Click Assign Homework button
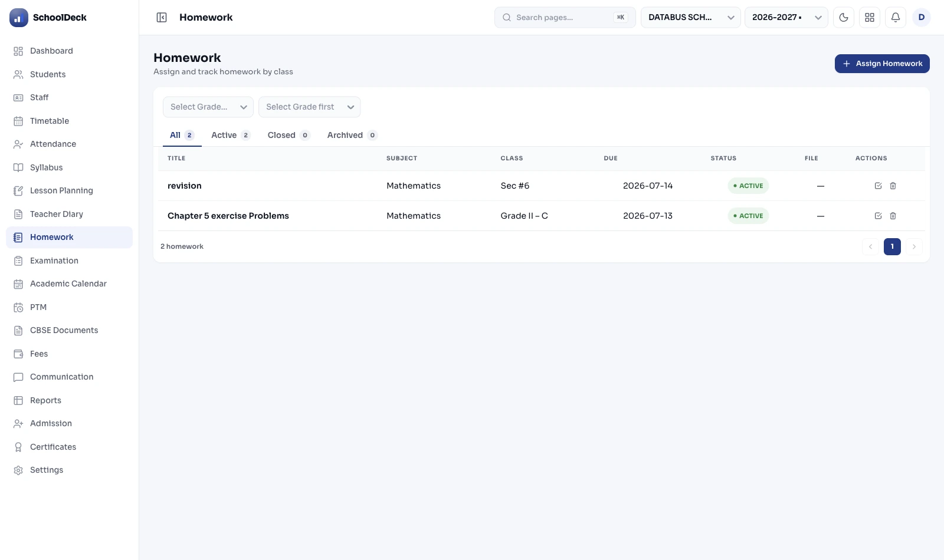Viewport: 944px width, 560px height. pos(882,64)
